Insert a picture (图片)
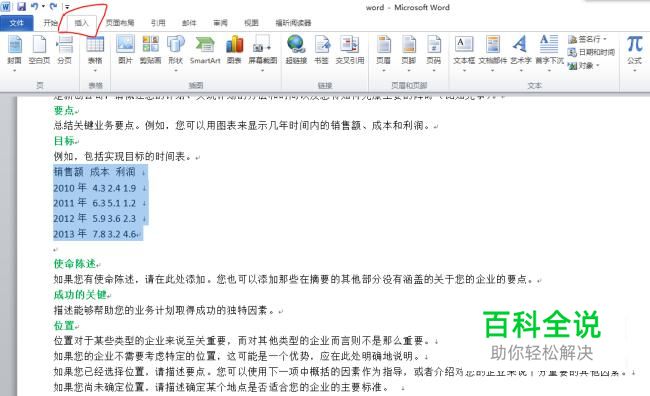 (x=125, y=50)
